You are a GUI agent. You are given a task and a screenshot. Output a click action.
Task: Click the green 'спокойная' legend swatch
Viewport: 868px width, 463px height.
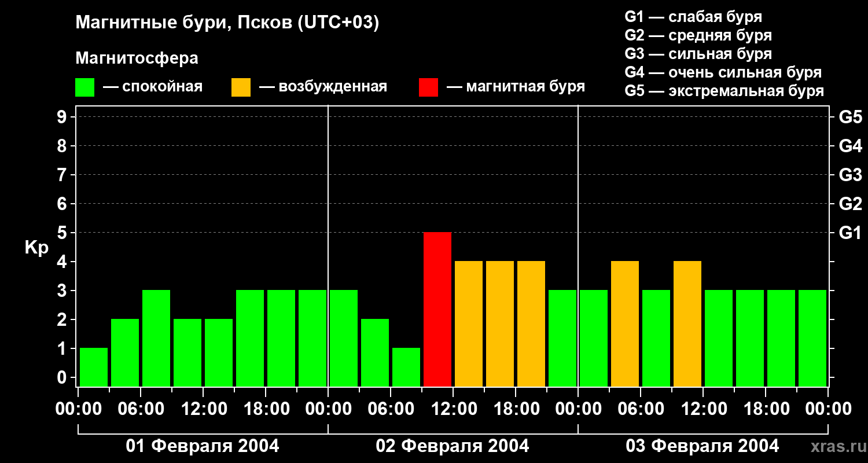coord(85,87)
